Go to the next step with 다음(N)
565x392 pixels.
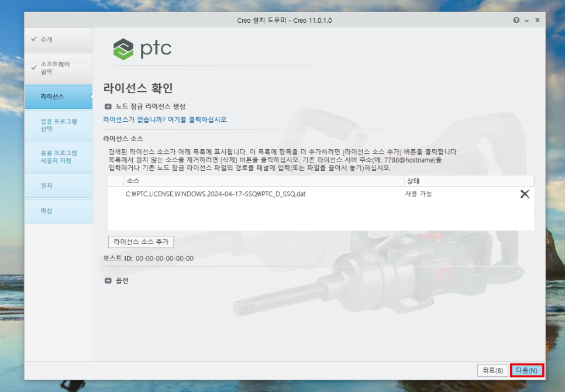point(526,370)
